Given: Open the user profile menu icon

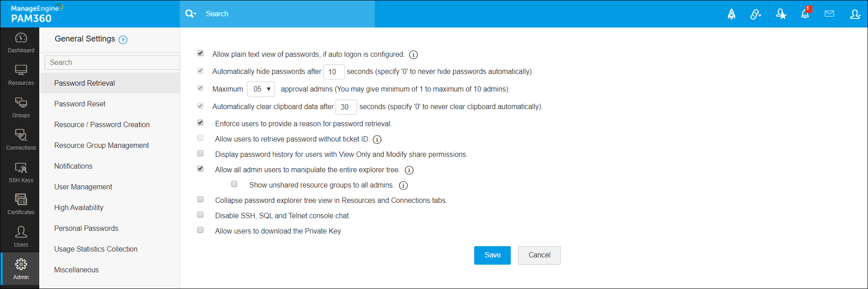Looking at the screenshot, I should 855,14.
